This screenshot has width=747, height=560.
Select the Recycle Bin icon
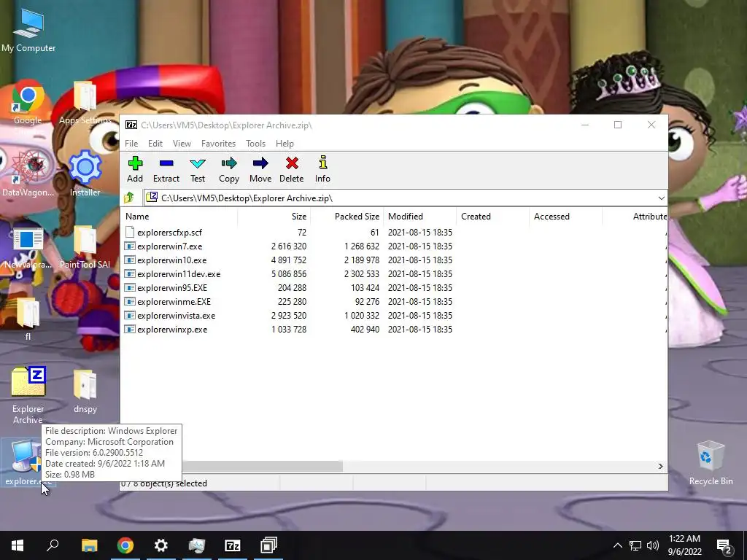pos(711,463)
